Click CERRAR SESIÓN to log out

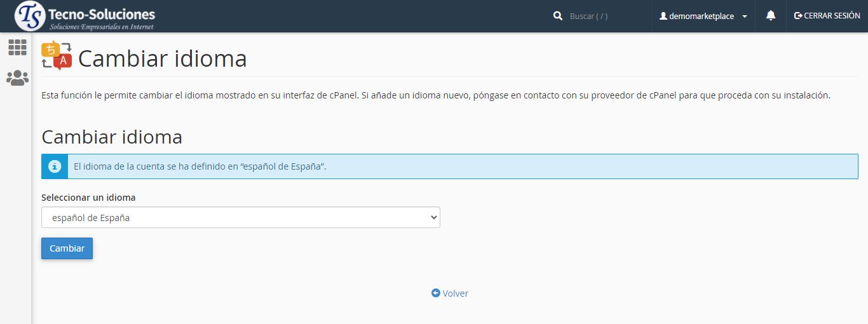tap(832, 16)
